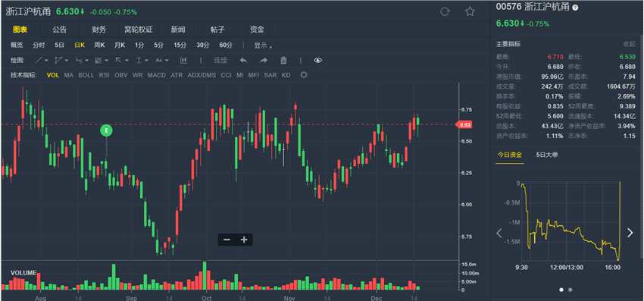Refresh the stock quote with the reload icon
644x301 pixels.
[x=445, y=11]
